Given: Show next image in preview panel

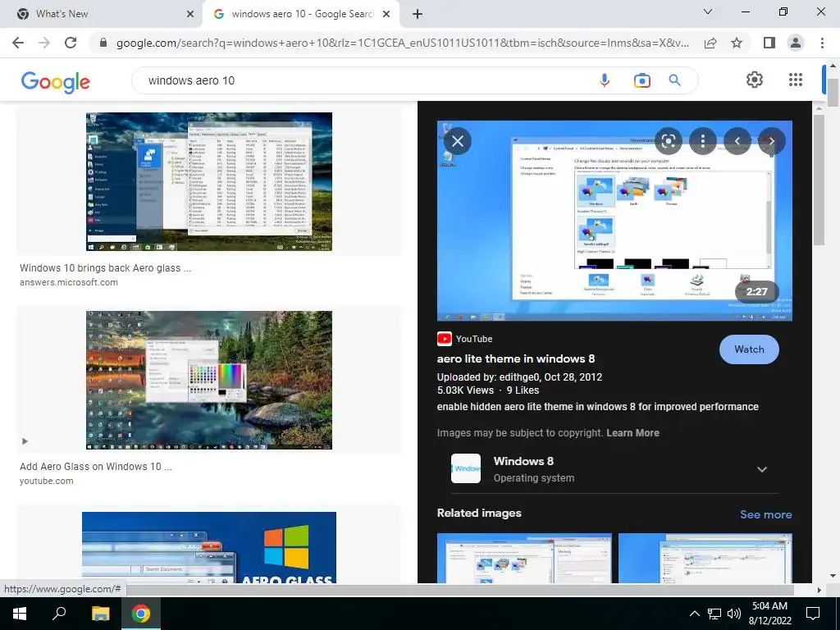Looking at the screenshot, I should pyautogui.click(x=772, y=141).
